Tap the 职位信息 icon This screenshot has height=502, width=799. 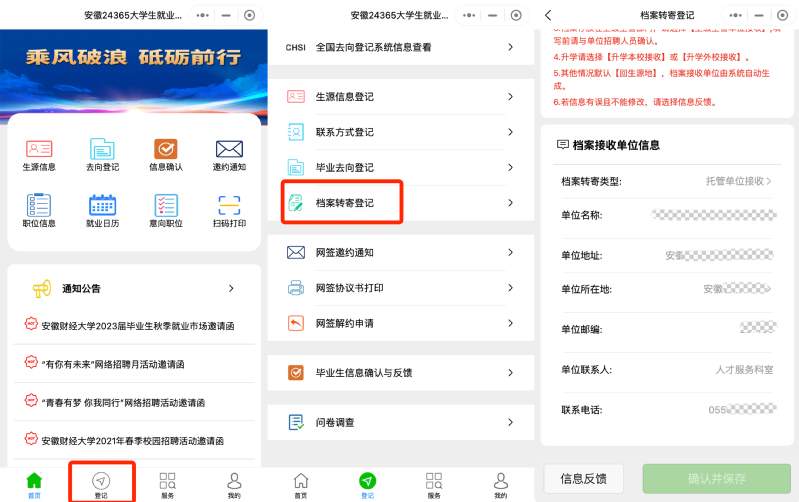coord(39,207)
